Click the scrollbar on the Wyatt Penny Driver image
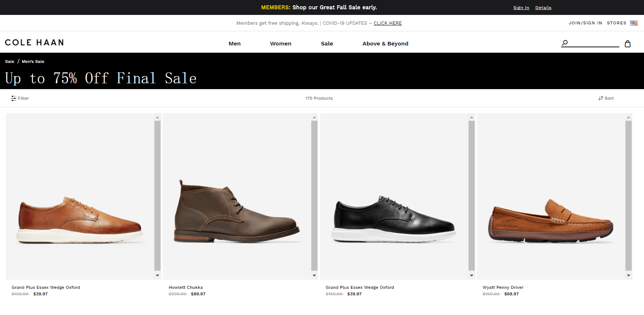The image size is (644, 315). (628, 196)
